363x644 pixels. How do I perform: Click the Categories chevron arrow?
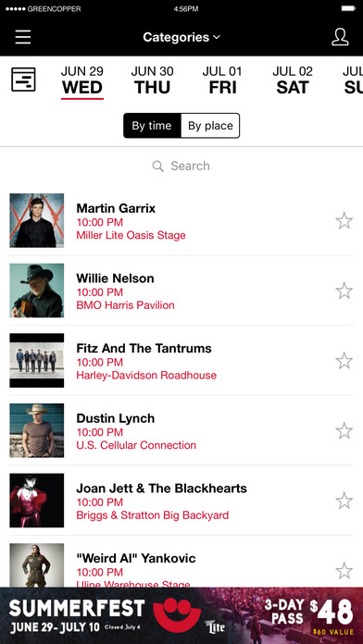pyautogui.click(x=217, y=37)
